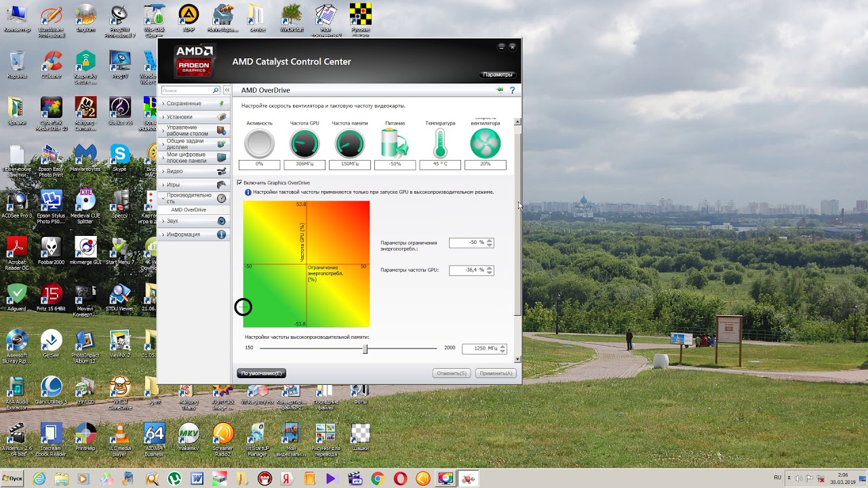Expand 'Управление рабочим столом' section
Screen dimensions: 868x488
(194, 130)
